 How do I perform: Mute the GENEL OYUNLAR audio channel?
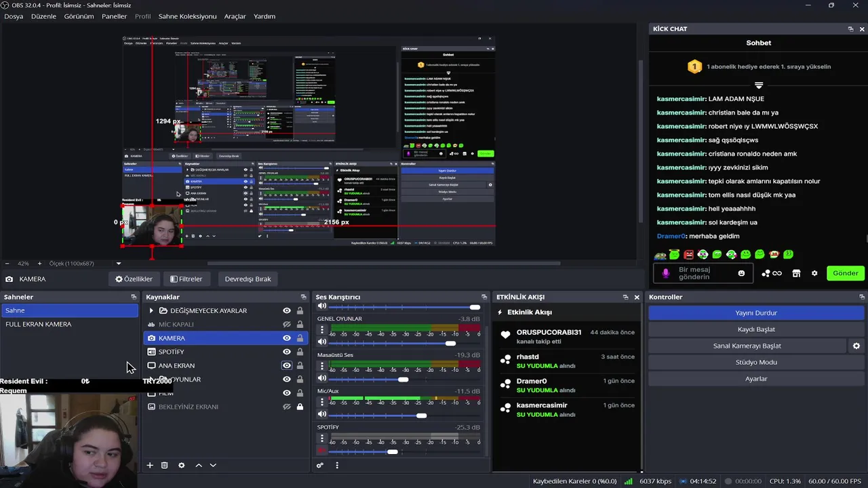click(x=322, y=343)
